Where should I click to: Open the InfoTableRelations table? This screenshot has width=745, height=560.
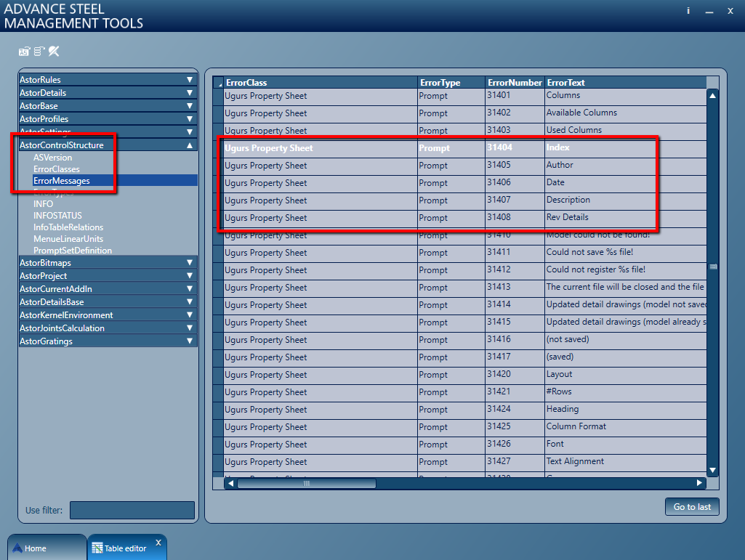tap(68, 227)
